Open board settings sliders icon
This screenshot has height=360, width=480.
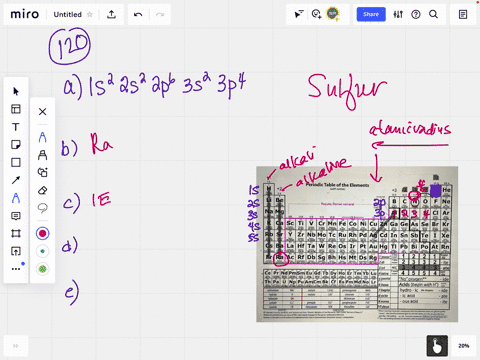398,14
